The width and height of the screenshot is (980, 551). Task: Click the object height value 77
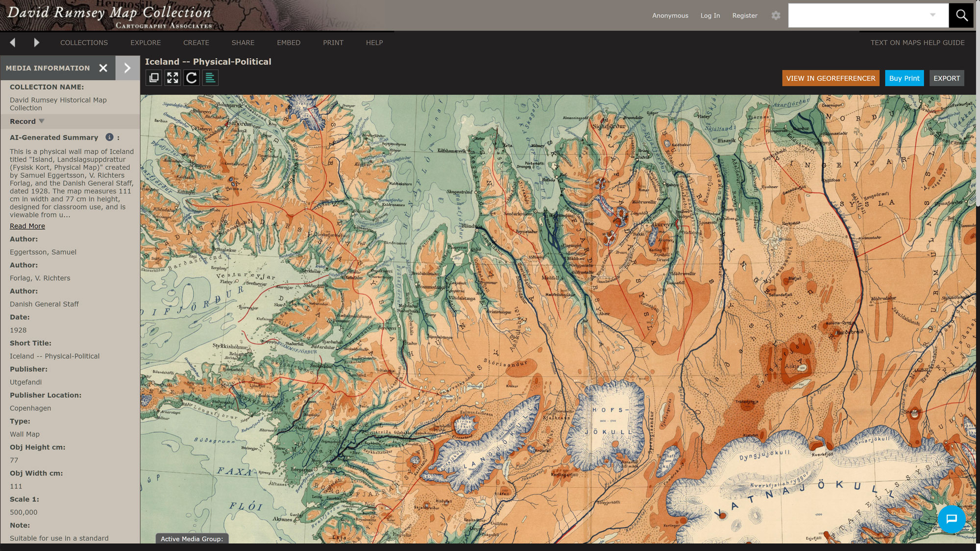click(14, 460)
